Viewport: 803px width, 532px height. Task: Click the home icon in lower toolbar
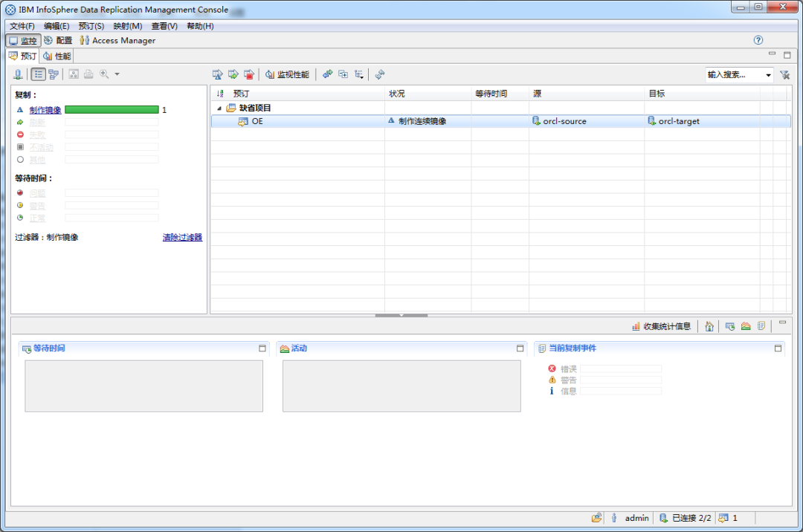[x=709, y=326]
